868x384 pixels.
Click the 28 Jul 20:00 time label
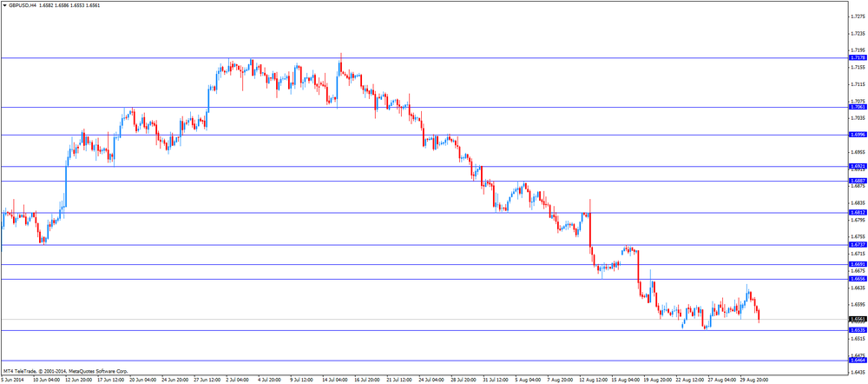[464, 381]
